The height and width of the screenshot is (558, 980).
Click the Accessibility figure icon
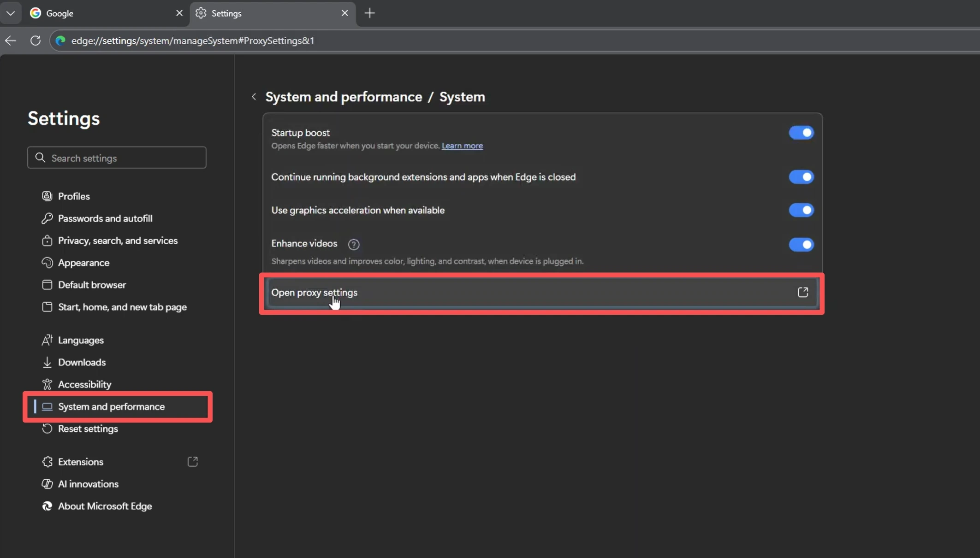pos(47,384)
